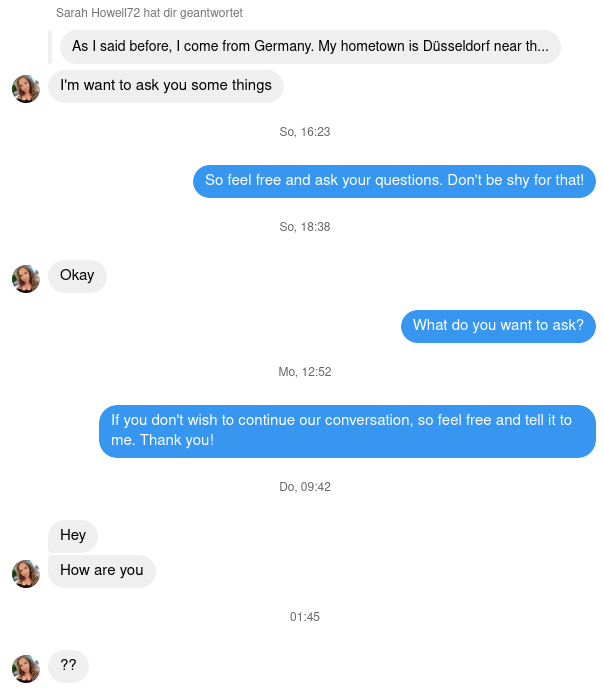Click the 'So, 16:23' timestamp
The width and height of the screenshot is (604, 694).
pyautogui.click(x=305, y=132)
